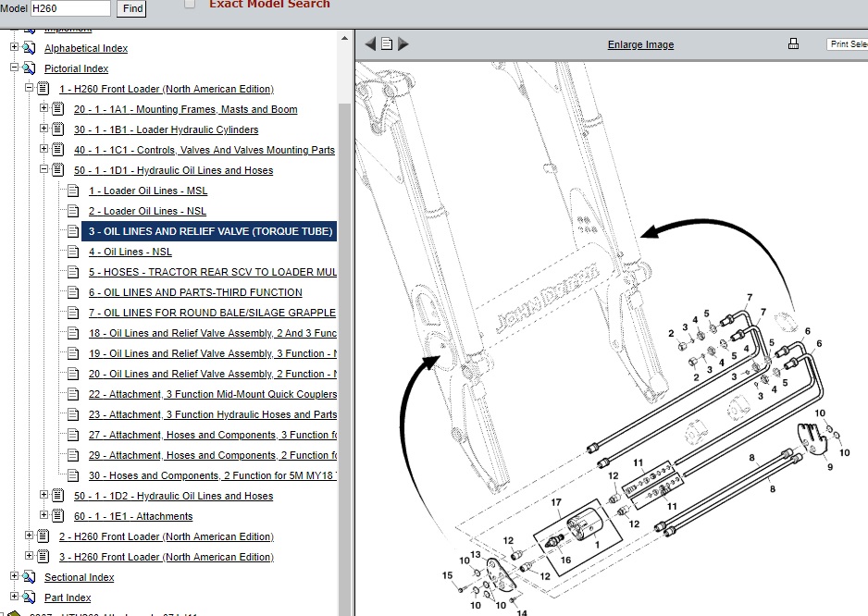
Task: Open the Part Index link
Action: [x=68, y=598]
